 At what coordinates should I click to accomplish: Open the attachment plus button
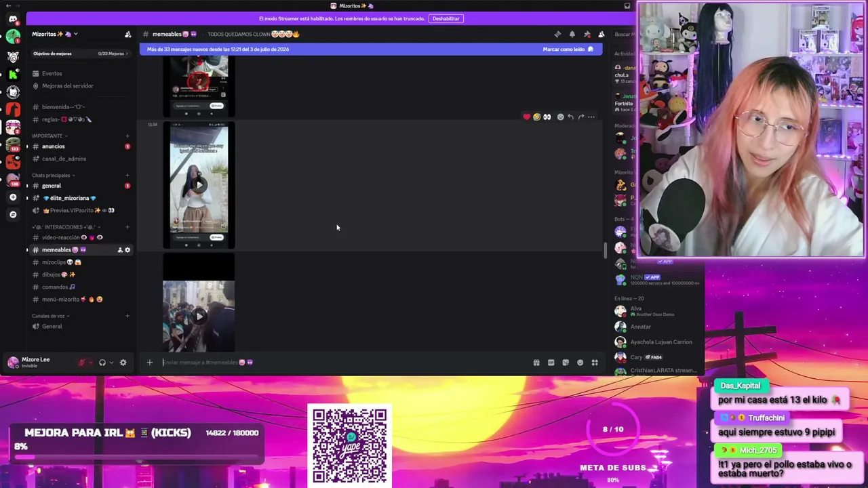[x=150, y=363]
